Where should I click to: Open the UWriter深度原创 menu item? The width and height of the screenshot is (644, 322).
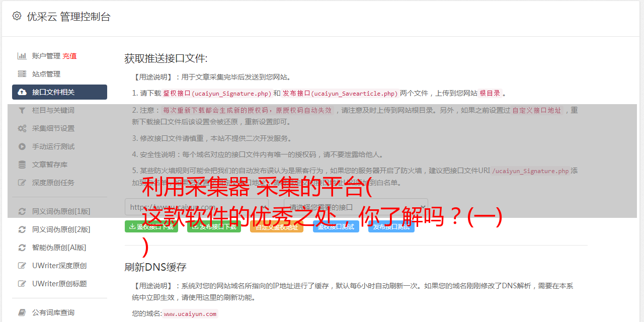[x=59, y=266]
